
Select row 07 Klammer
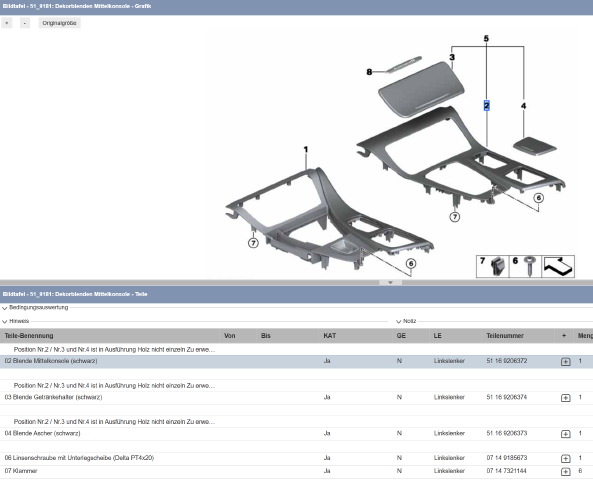coord(296,471)
